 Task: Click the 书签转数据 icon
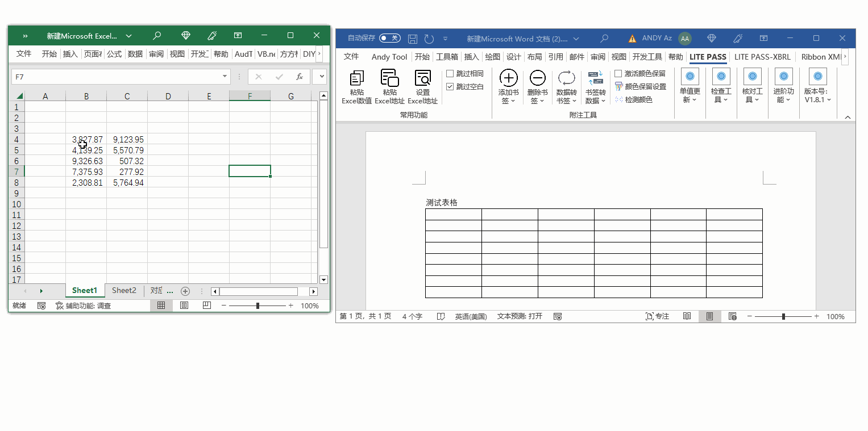[x=595, y=78]
